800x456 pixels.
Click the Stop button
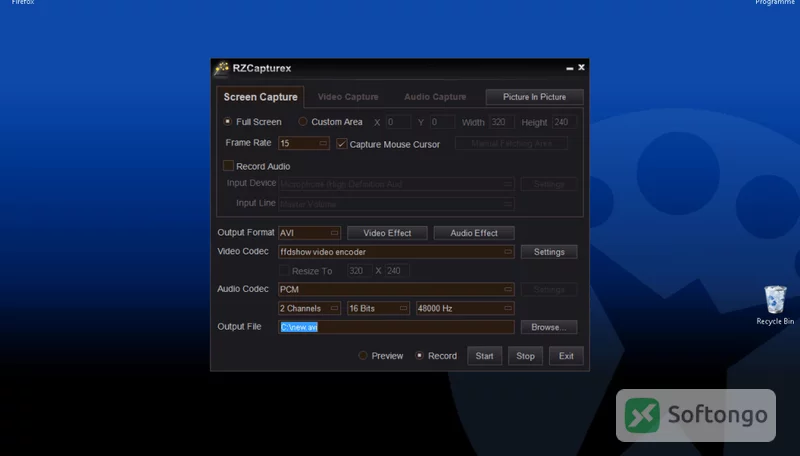pos(525,356)
